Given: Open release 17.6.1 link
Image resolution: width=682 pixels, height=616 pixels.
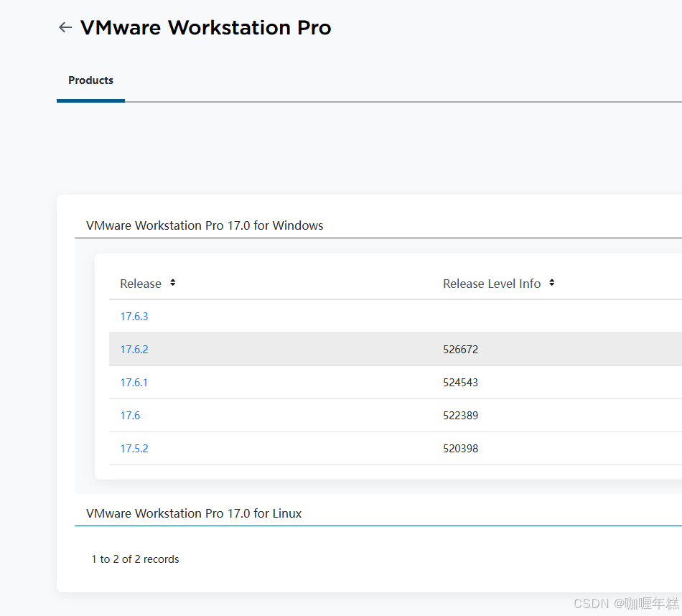Looking at the screenshot, I should pos(134,383).
